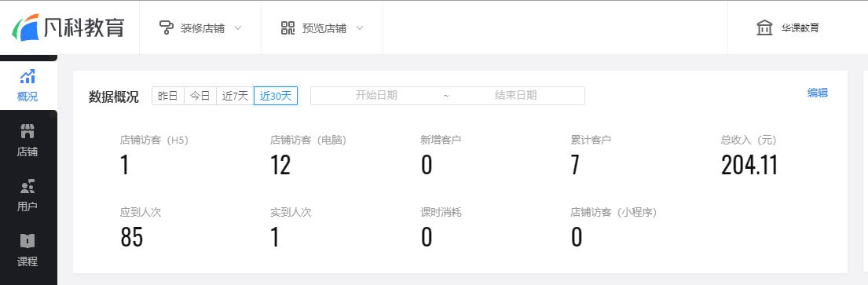The width and height of the screenshot is (868, 285).
Task: Click the paint roller icon beside 装修店铺
Action: (x=166, y=27)
